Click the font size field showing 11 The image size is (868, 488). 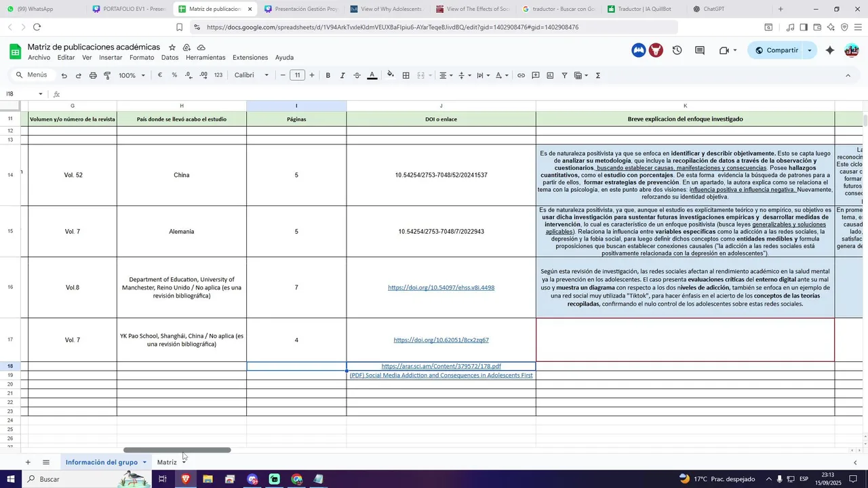(297, 75)
